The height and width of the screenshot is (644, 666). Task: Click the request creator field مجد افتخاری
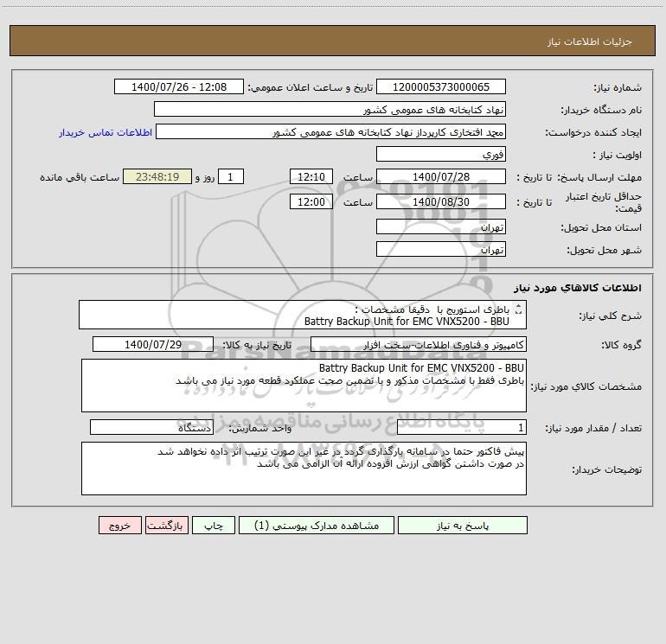[330, 131]
